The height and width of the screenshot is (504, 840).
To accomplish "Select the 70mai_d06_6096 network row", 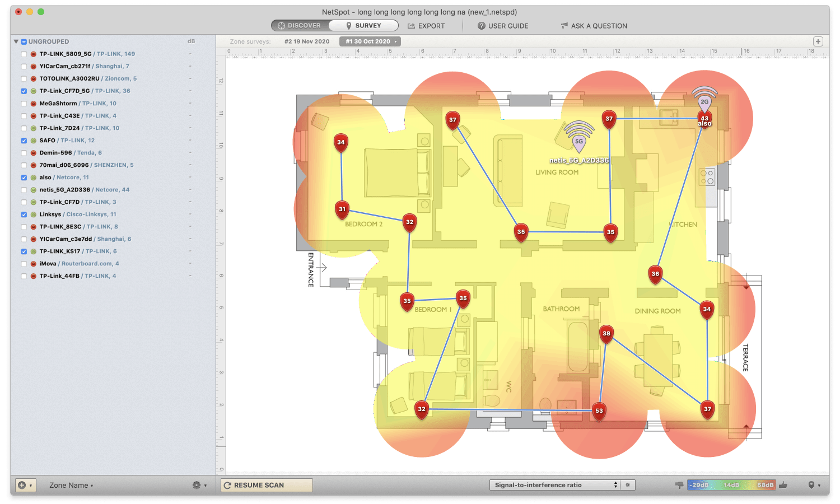I will coord(113,165).
